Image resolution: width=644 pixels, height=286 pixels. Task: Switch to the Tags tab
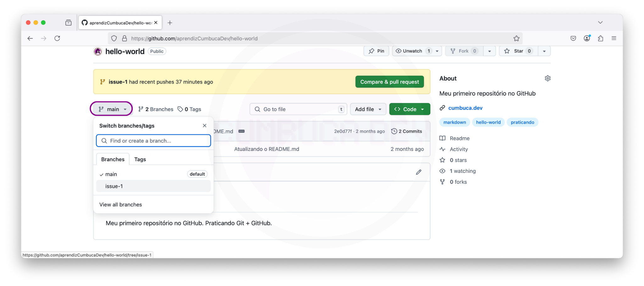tap(140, 159)
